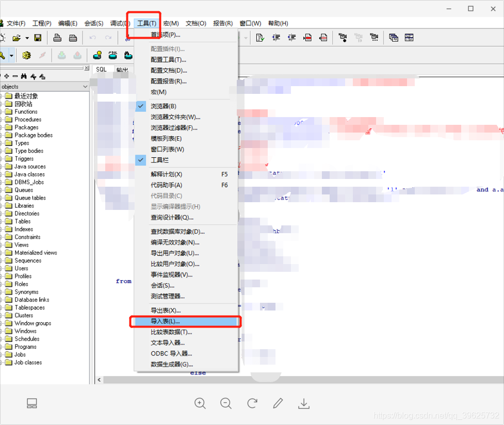
Task: Open the dropdown arrow beside the key icon
Action: pos(11,55)
